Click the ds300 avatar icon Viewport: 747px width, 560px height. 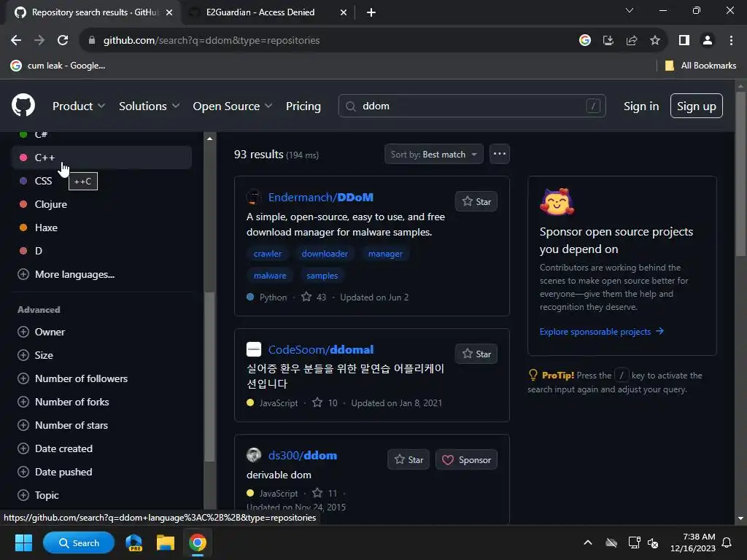(253, 455)
